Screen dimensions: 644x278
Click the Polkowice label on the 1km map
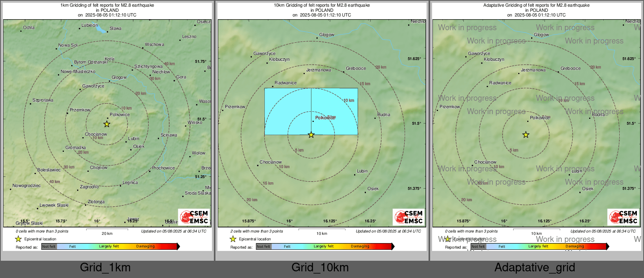[x=119, y=114]
